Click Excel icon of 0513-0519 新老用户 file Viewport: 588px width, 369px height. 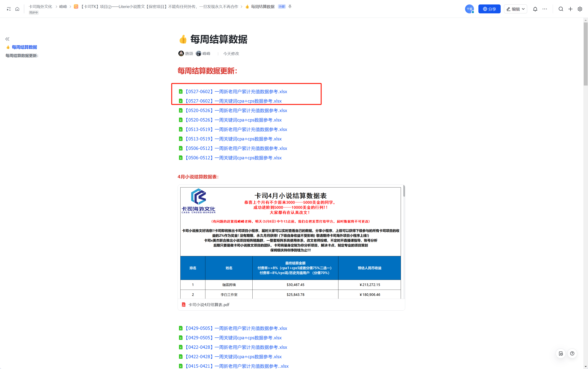coord(181,129)
